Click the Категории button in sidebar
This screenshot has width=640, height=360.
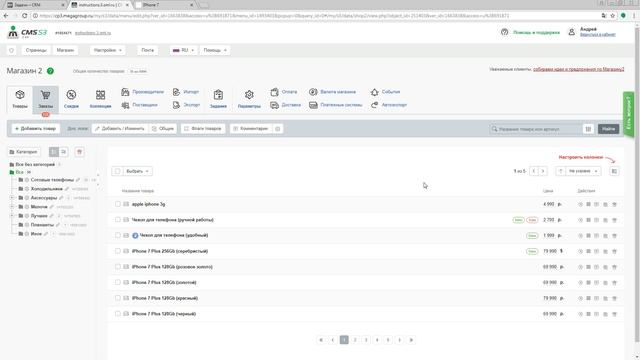coord(24,152)
